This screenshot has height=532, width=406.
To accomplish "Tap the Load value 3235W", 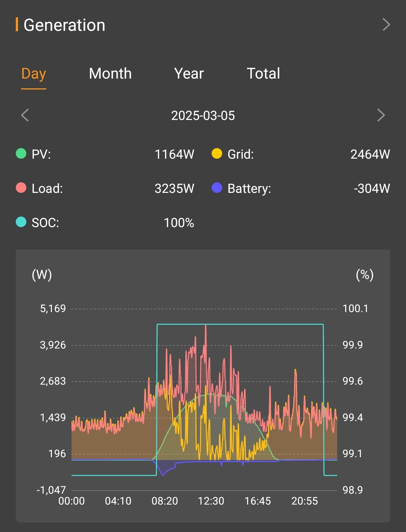I will pos(174,188).
